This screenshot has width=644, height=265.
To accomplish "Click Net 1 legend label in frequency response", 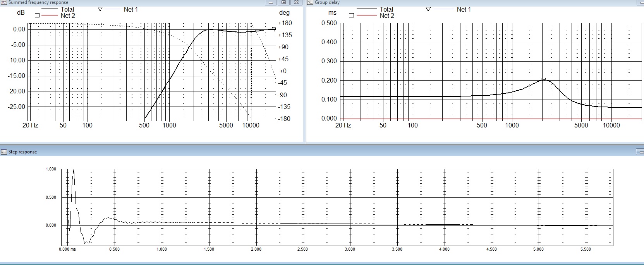I will point(131,9).
